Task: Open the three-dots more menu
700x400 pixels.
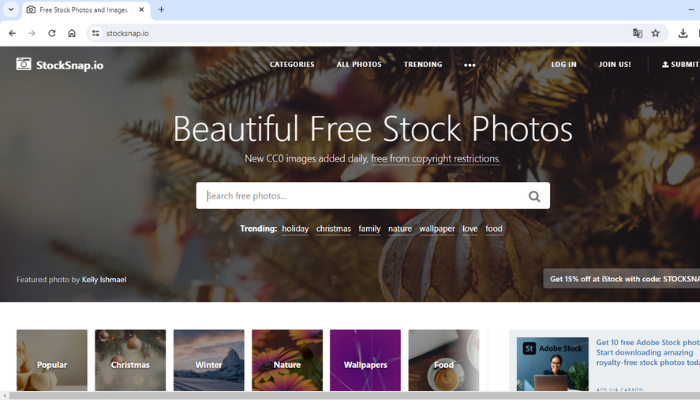Action: [x=470, y=65]
